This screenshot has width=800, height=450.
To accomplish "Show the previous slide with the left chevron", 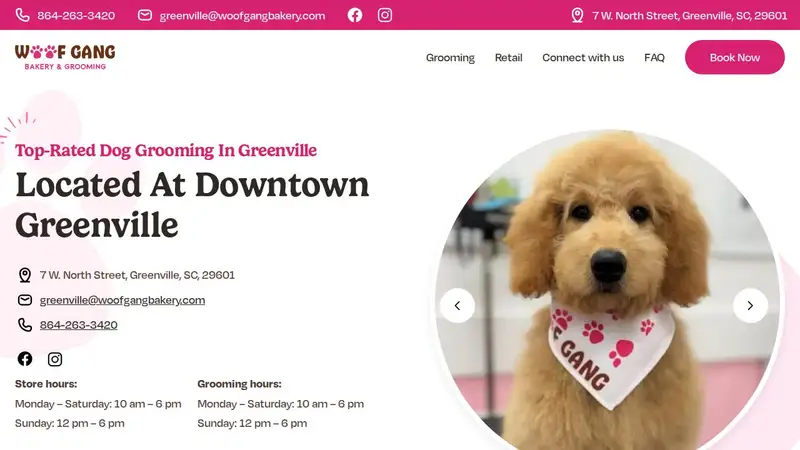I will (x=458, y=306).
